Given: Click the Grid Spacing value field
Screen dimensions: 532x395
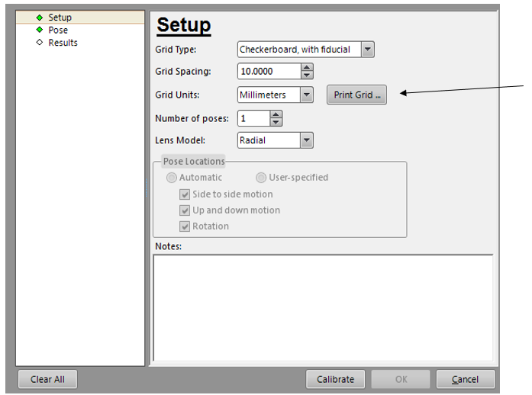Looking at the screenshot, I should pos(267,72).
